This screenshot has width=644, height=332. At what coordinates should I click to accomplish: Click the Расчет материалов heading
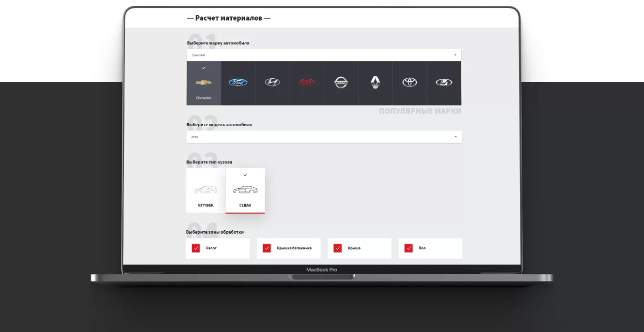coord(229,18)
